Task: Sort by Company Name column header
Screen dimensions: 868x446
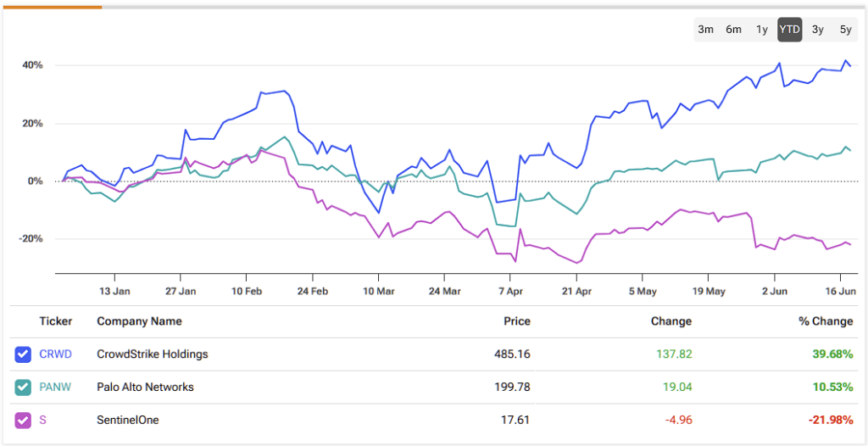Action: click(x=139, y=321)
